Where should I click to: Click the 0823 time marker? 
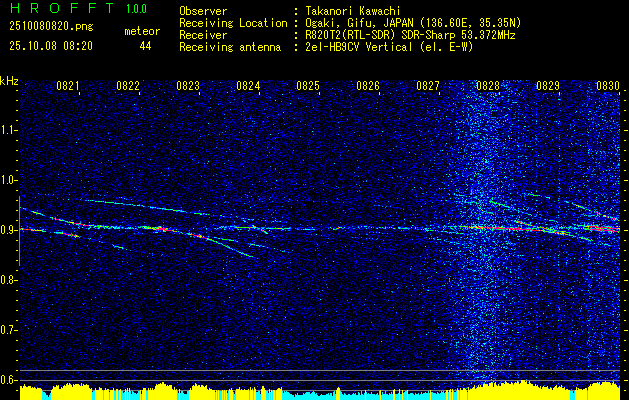pos(188,85)
